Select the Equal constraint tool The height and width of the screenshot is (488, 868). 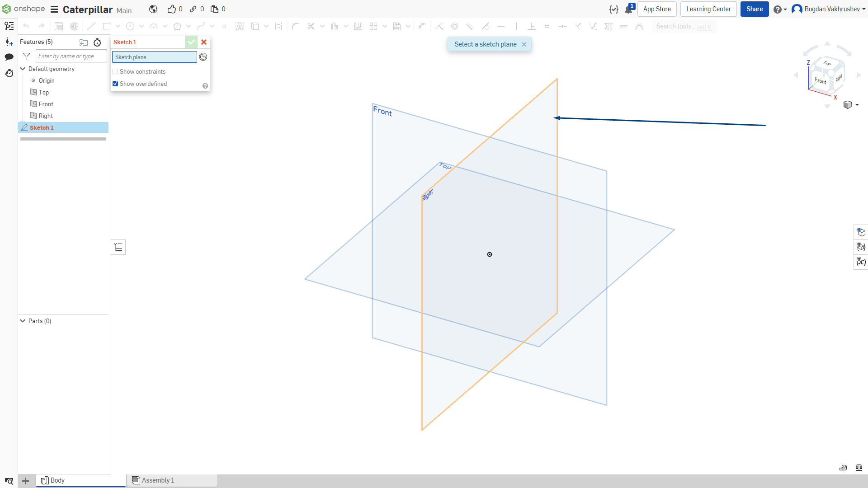click(x=547, y=26)
